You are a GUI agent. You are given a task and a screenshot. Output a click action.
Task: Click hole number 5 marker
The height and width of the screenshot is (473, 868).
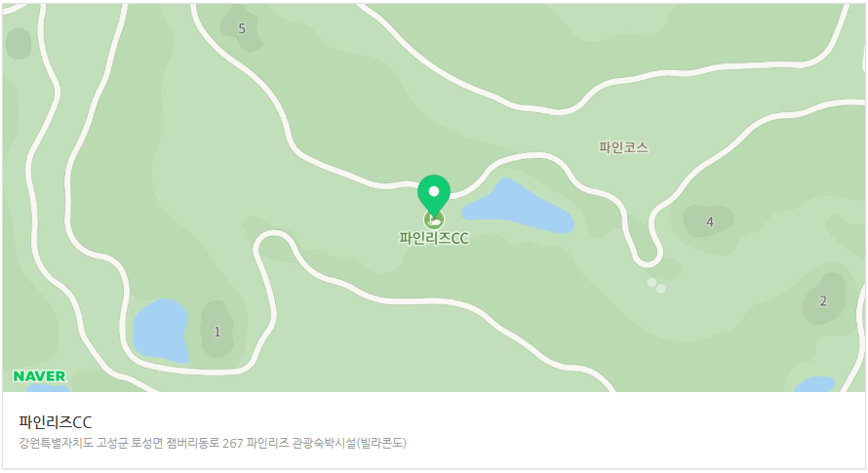(x=242, y=29)
